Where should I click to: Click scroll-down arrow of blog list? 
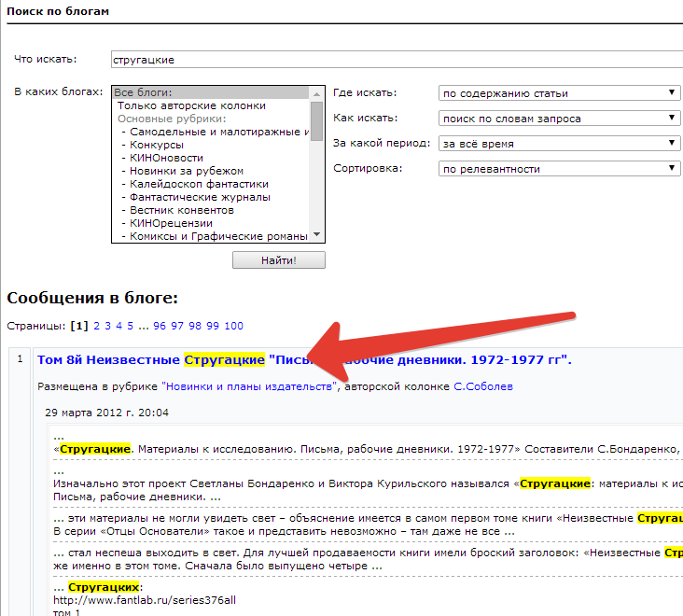tap(316, 235)
